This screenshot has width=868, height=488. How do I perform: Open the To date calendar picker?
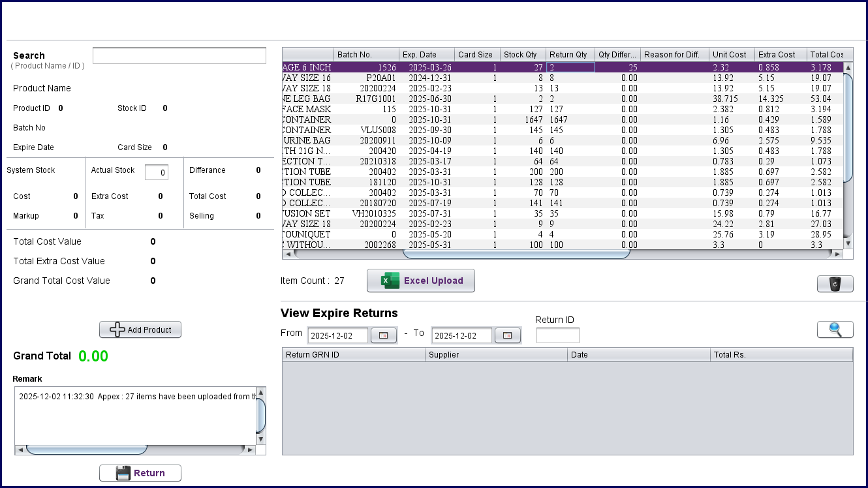(507, 335)
